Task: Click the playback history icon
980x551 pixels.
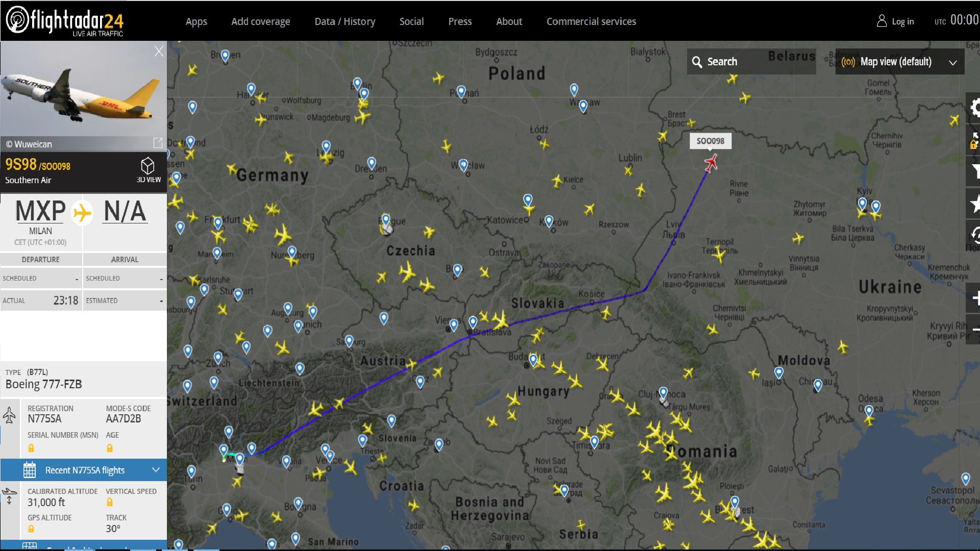Action: (x=974, y=235)
